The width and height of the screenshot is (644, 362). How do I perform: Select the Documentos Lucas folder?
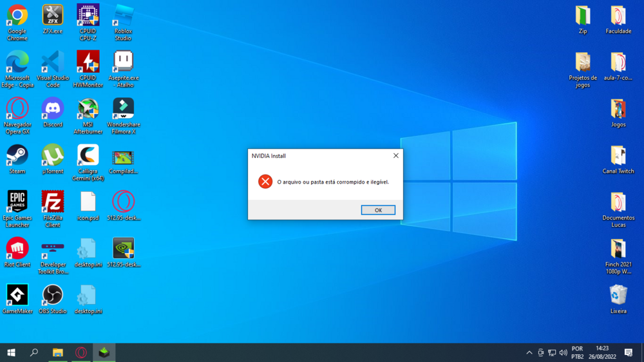pos(618,209)
